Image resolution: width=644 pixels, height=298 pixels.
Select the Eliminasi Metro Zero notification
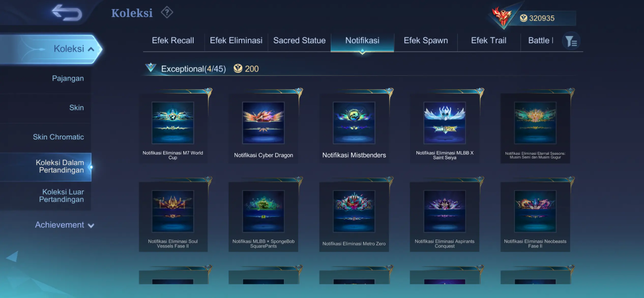354,217
